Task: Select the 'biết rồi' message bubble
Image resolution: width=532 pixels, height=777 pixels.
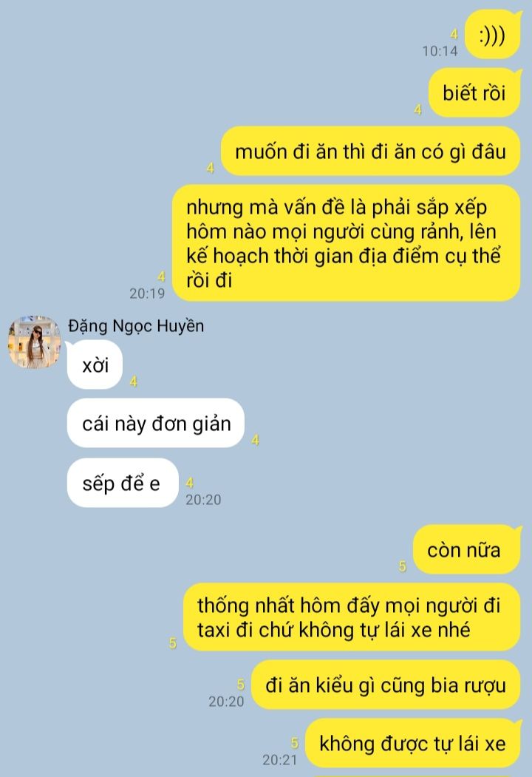Action: (474, 93)
